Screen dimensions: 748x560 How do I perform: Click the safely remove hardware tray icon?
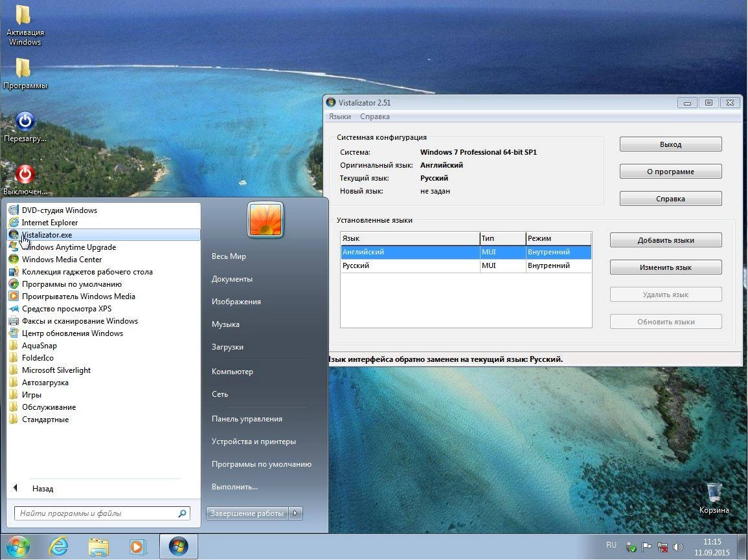coord(631,547)
